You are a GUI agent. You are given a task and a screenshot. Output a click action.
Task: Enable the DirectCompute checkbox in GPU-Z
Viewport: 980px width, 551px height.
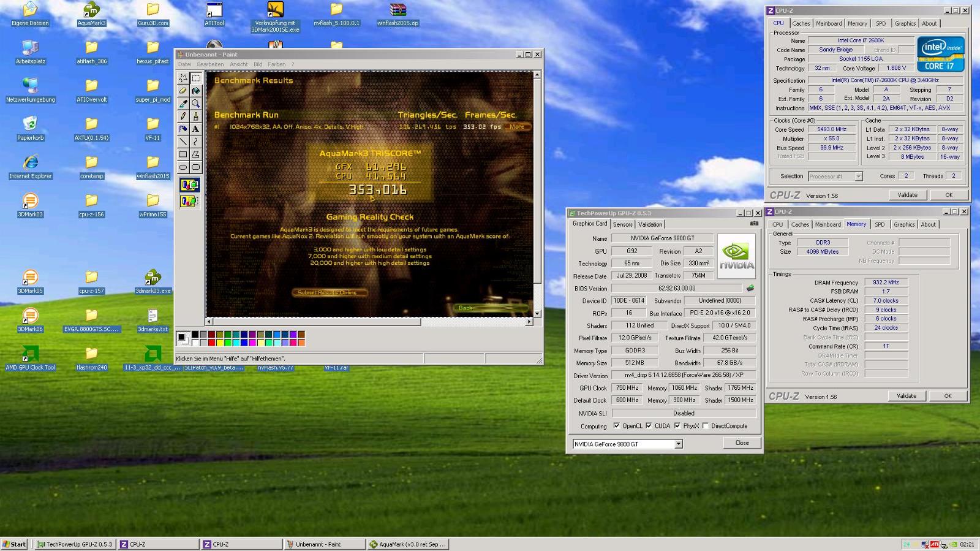(706, 426)
